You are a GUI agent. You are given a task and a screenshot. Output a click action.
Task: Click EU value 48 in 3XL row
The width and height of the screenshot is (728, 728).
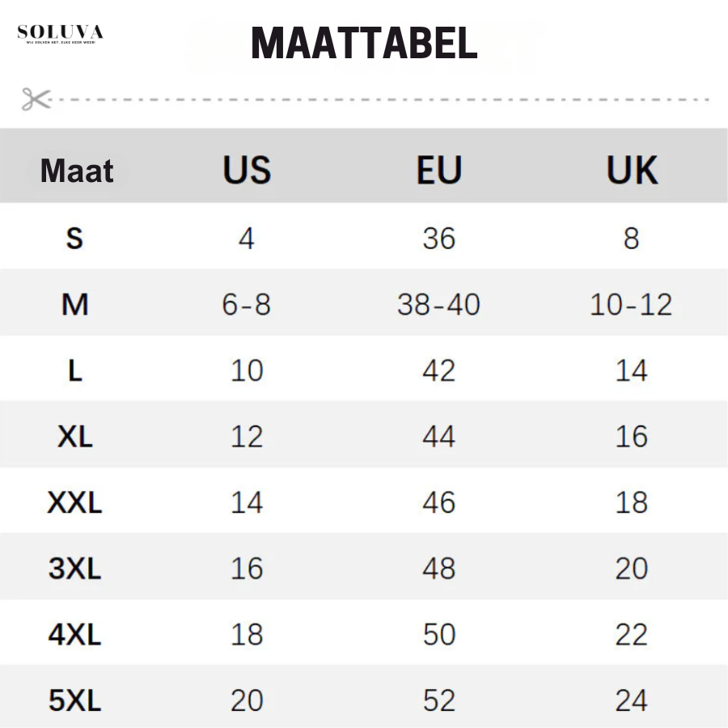(x=439, y=569)
